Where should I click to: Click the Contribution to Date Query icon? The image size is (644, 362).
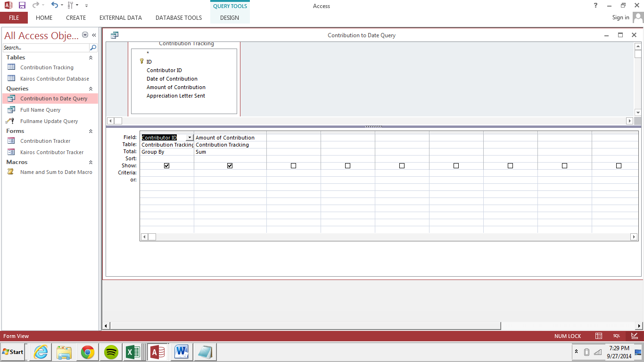[x=11, y=99]
